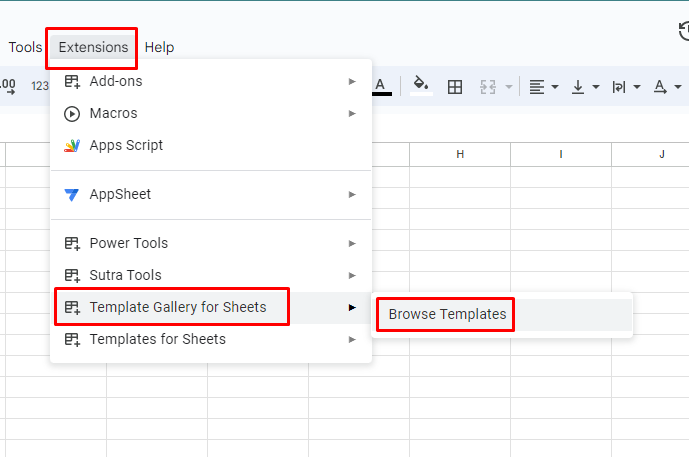Open merge cells dropdown arrow
The height and width of the screenshot is (457, 689).
click(x=509, y=87)
